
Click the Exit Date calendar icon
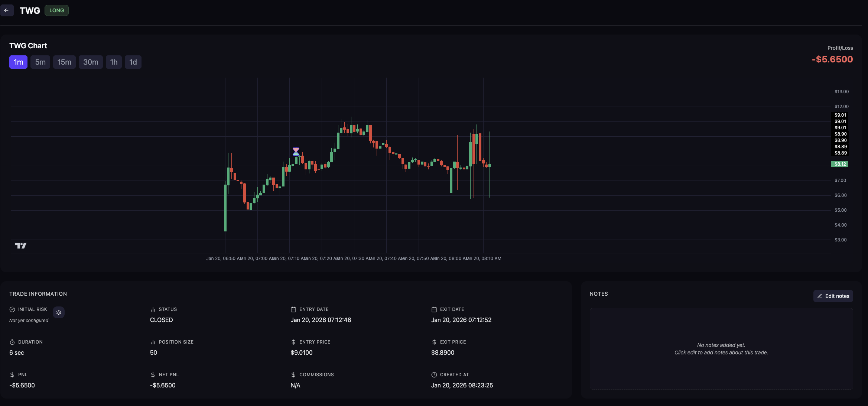click(434, 309)
